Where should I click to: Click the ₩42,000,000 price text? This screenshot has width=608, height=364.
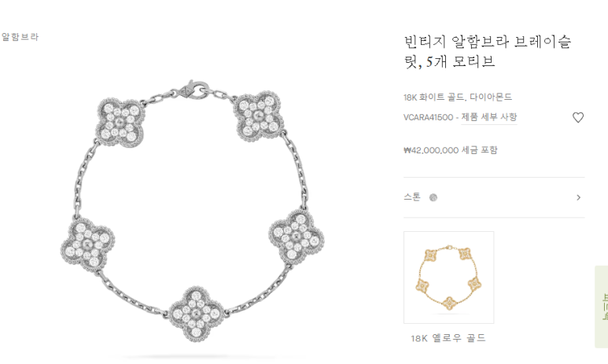click(431, 150)
